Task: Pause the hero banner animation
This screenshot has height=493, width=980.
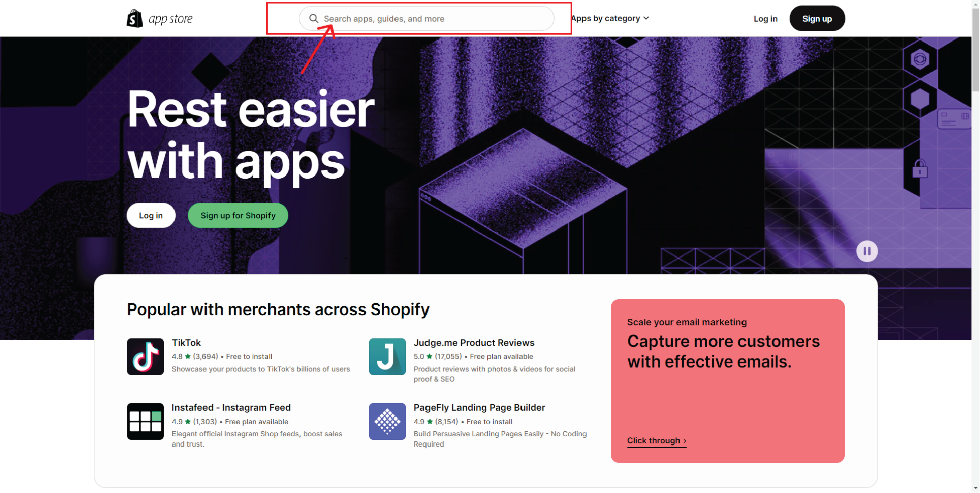Action: [x=866, y=251]
